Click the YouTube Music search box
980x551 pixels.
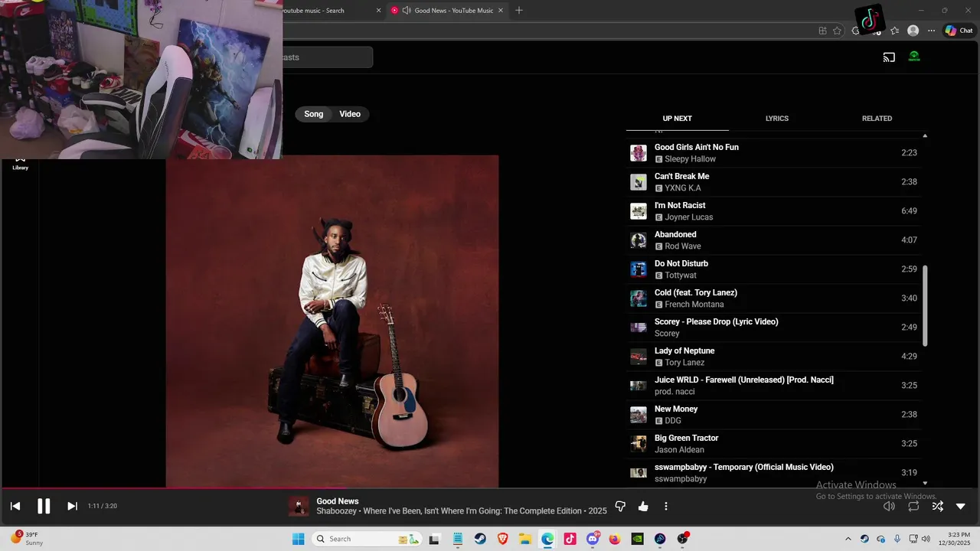(328, 57)
